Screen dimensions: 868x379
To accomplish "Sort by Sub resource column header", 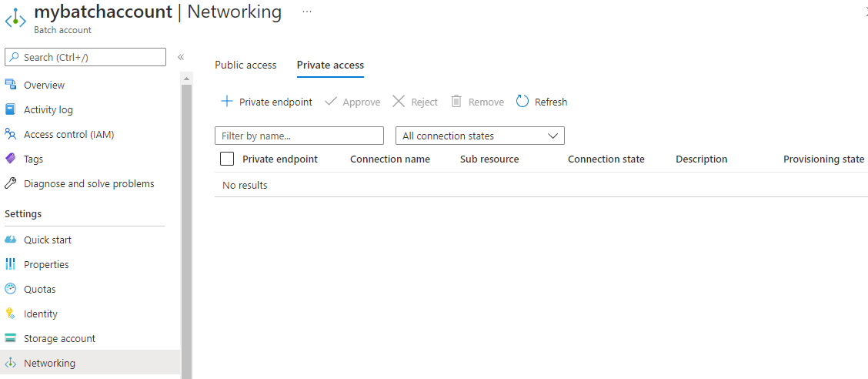I will pos(489,159).
